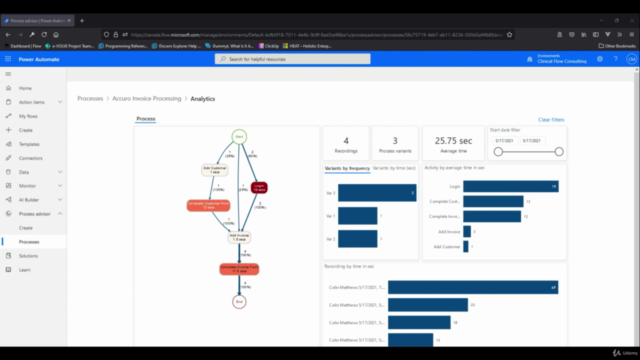Close the Process advisor browser tab

69,20
